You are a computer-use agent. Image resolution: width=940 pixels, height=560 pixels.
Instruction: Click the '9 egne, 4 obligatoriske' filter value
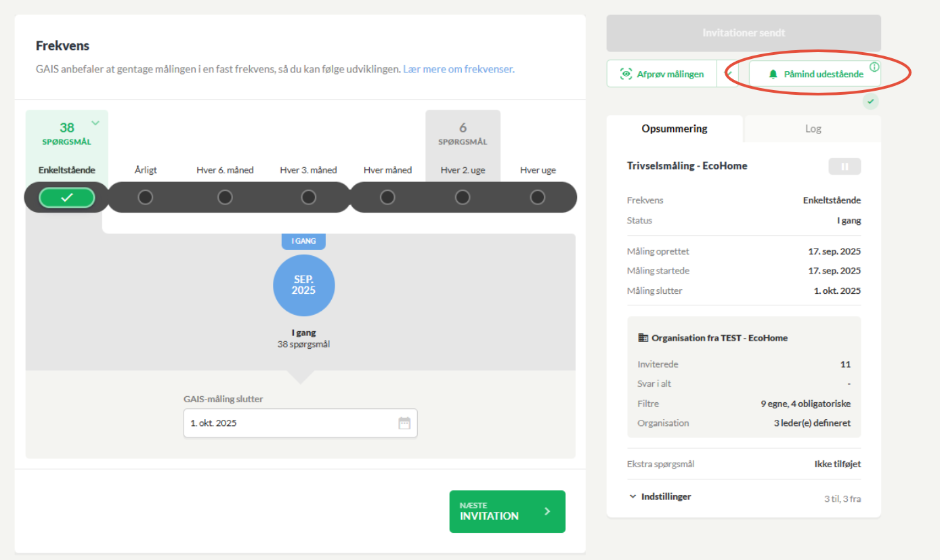click(x=806, y=404)
